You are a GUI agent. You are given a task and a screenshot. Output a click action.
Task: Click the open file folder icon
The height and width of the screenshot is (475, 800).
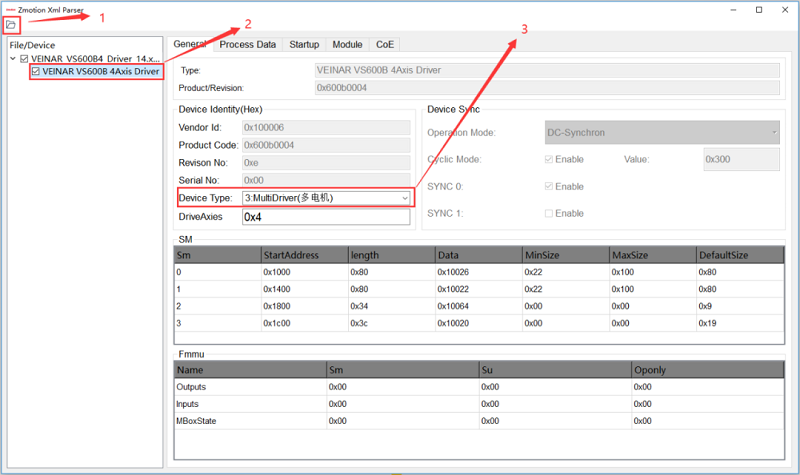tap(11, 24)
